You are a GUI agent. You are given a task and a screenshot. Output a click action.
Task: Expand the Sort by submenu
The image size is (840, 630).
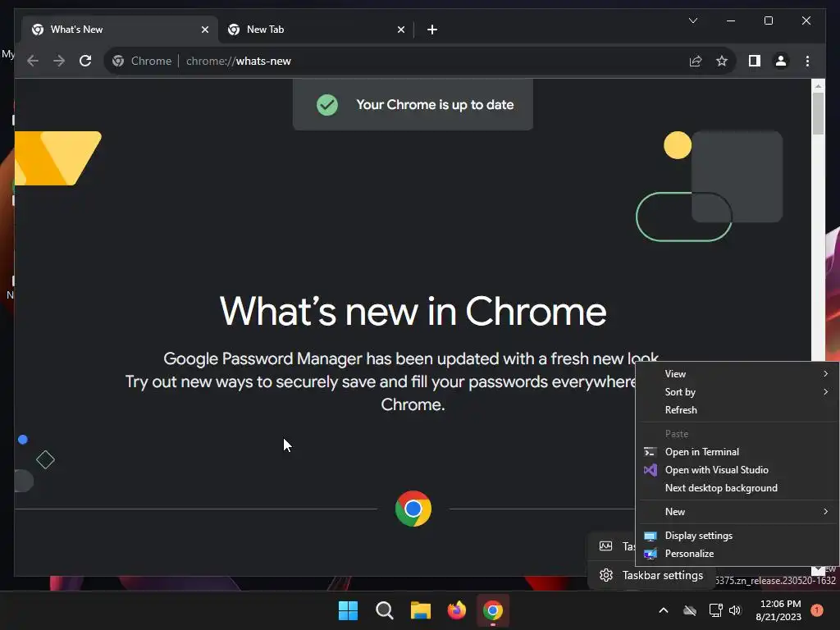(x=737, y=392)
